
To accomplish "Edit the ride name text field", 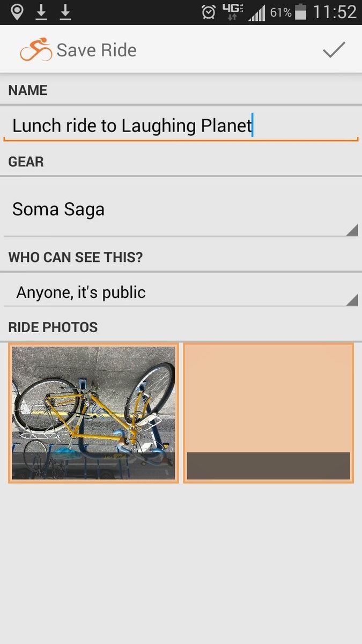I will click(x=181, y=126).
